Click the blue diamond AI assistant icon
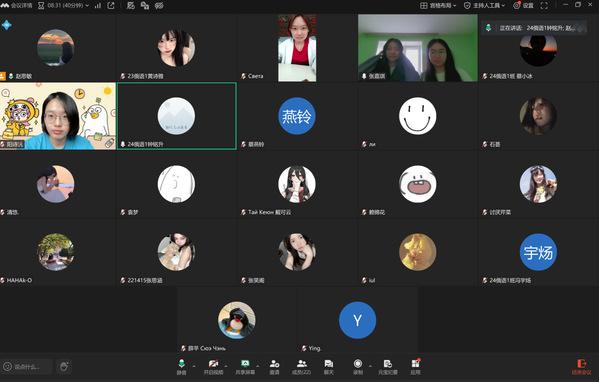This screenshot has height=382, width=599. pyautogui.click(x=6, y=25)
